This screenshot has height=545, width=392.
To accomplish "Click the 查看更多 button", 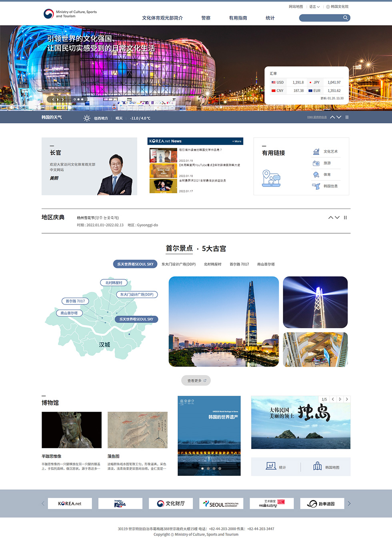I will pyautogui.click(x=196, y=381).
